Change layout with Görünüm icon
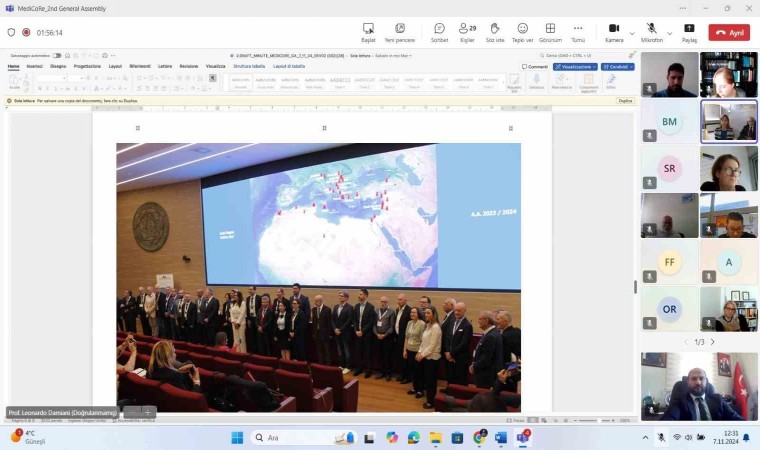760x450 pixels. 550,31
